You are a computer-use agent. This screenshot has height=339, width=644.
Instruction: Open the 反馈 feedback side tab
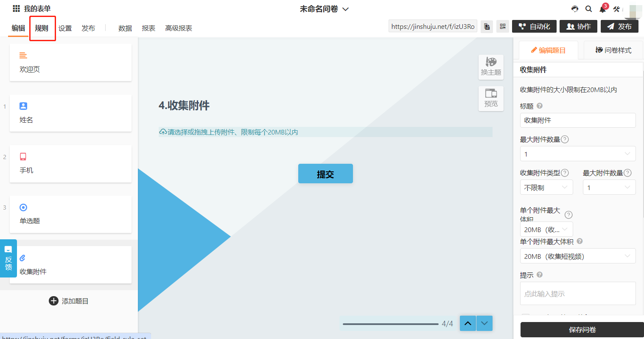(8, 258)
